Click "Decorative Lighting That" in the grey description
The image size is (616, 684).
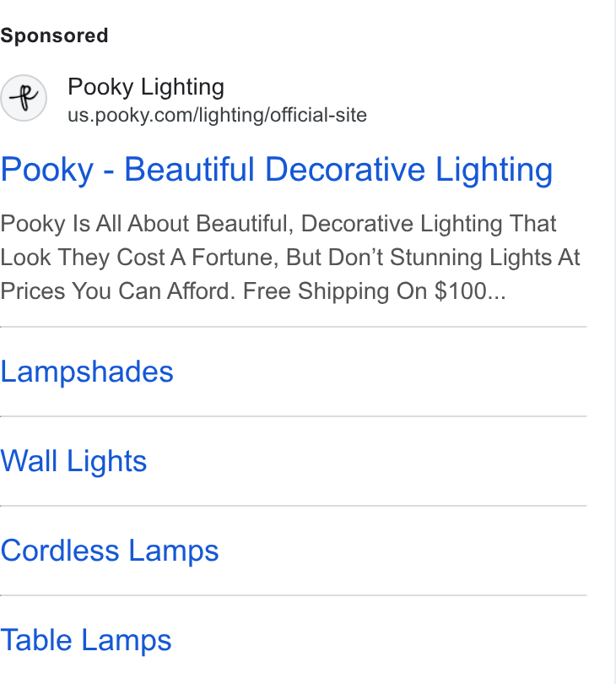point(429,224)
